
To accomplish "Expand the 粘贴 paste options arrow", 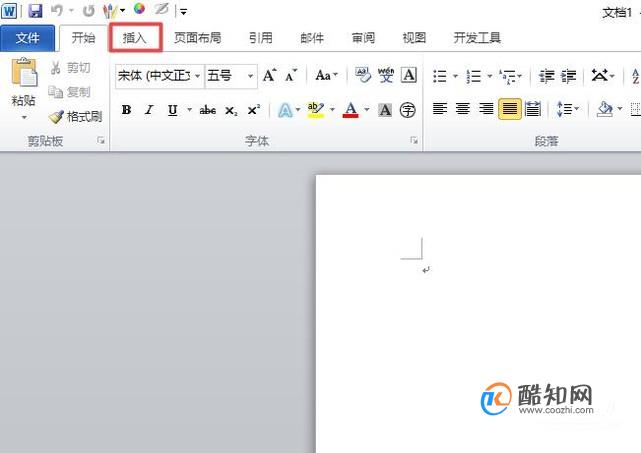I will click(24, 118).
